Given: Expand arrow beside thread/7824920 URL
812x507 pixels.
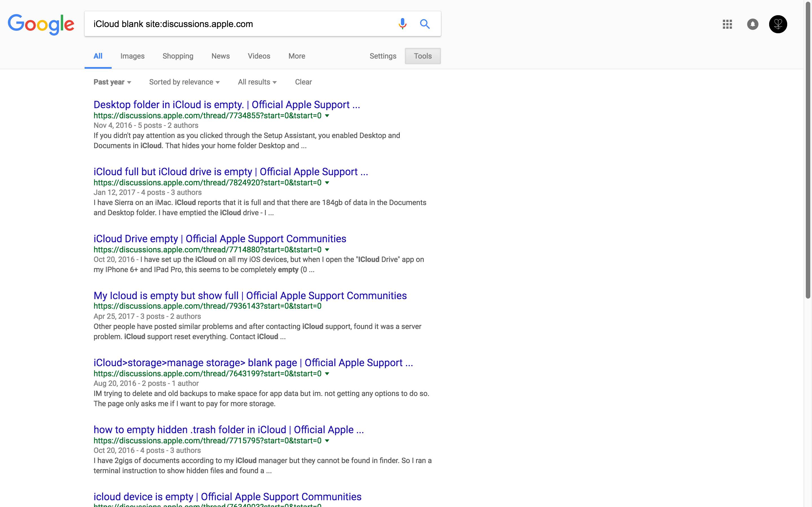Looking at the screenshot, I should 327,183.
